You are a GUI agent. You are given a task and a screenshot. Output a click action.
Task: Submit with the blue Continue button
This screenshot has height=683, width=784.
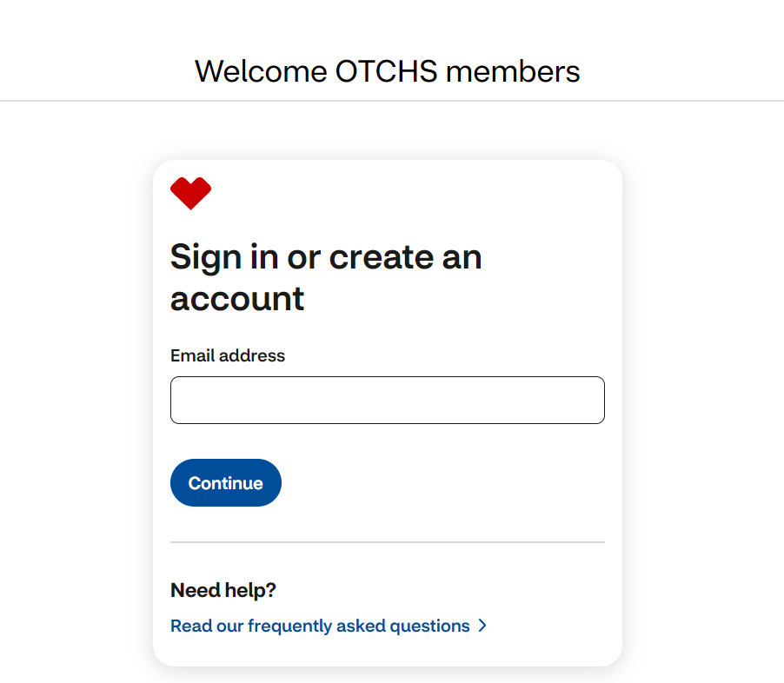point(225,482)
